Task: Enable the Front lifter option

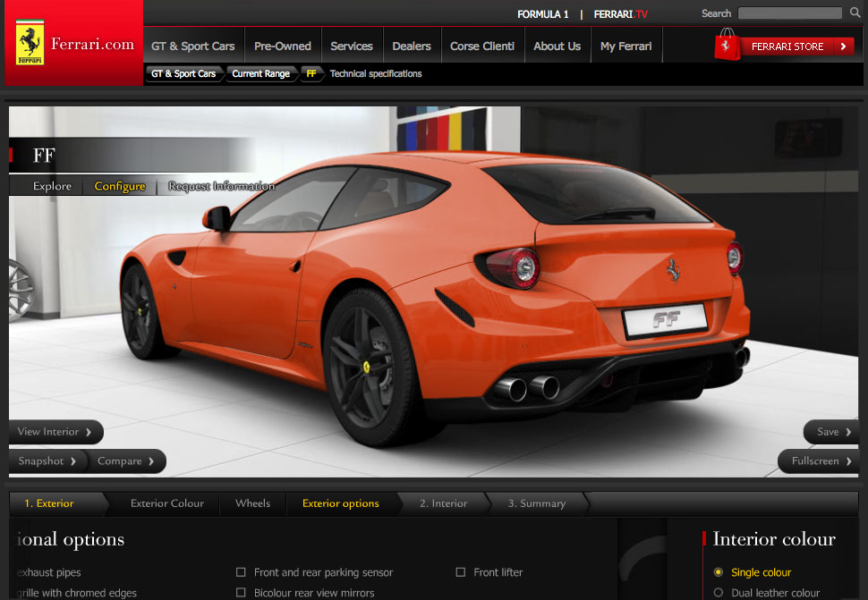Action: (461, 572)
